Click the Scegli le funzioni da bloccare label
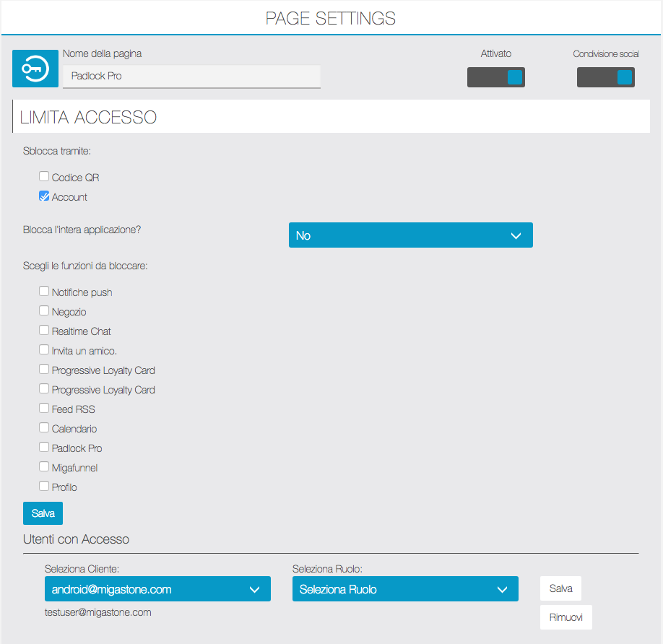 pos(85,266)
